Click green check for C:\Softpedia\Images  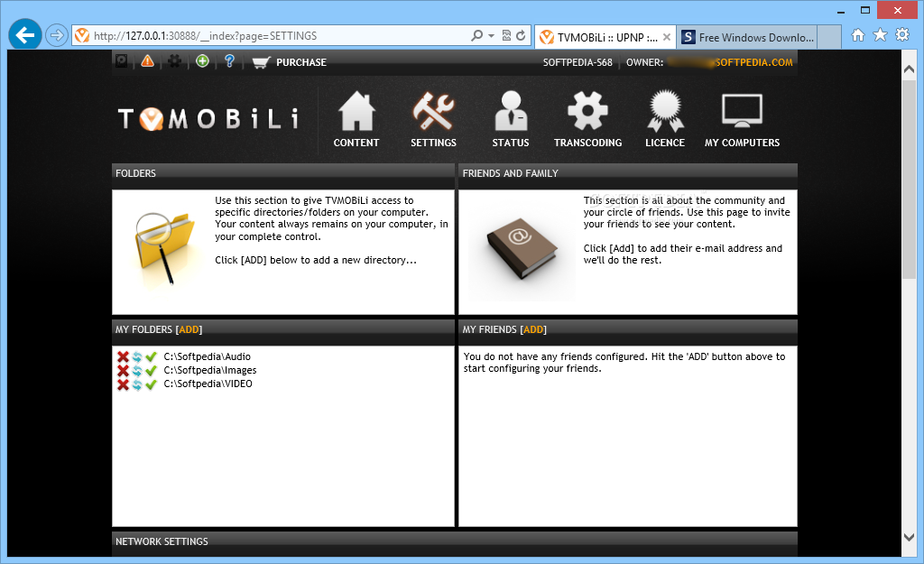(x=151, y=370)
